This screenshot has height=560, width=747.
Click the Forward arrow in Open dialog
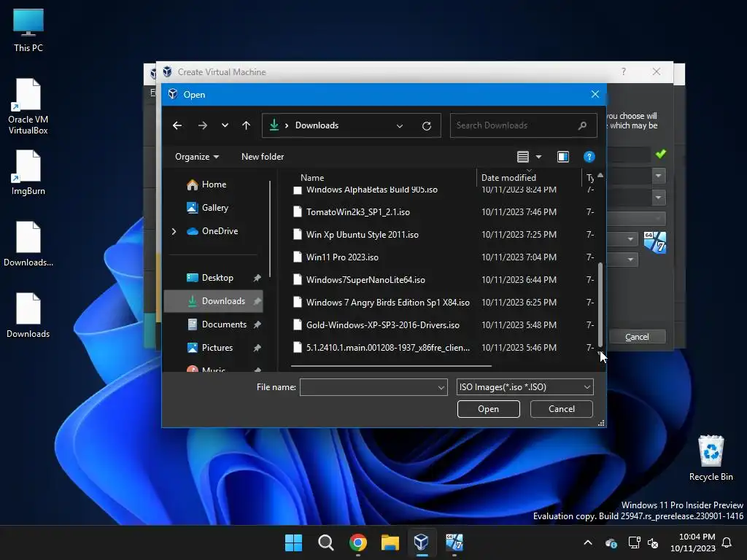point(203,125)
